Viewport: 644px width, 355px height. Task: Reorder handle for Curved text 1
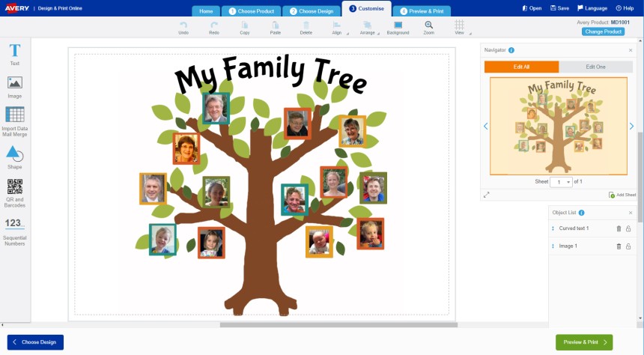(x=553, y=228)
